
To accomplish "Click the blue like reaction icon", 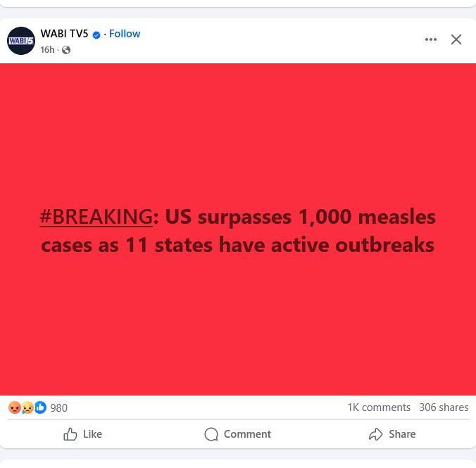I will (x=40, y=407).
